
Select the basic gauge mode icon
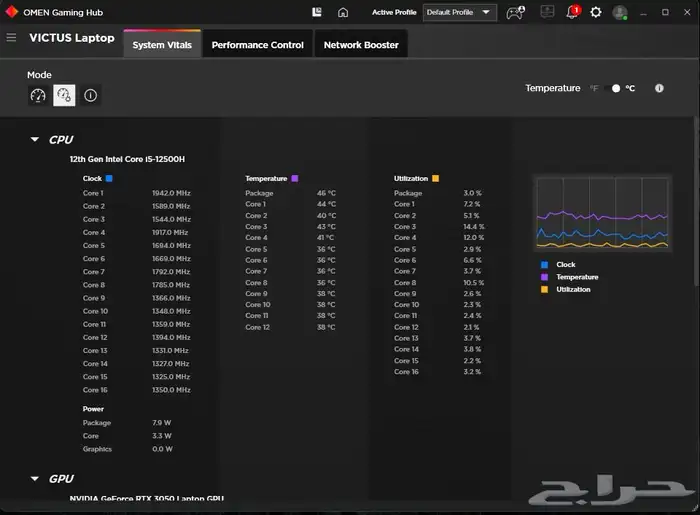coord(38,96)
